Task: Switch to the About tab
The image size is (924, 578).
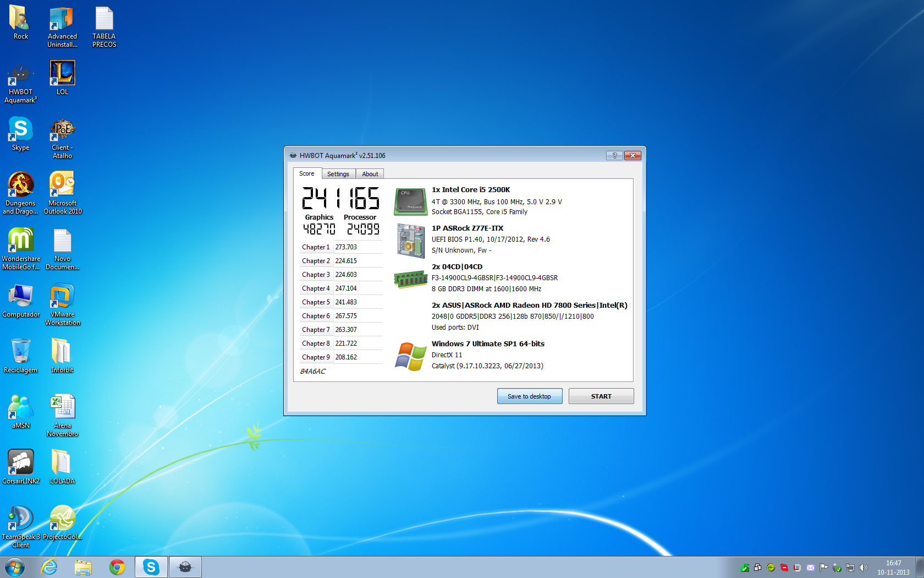Action: coord(370,174)
